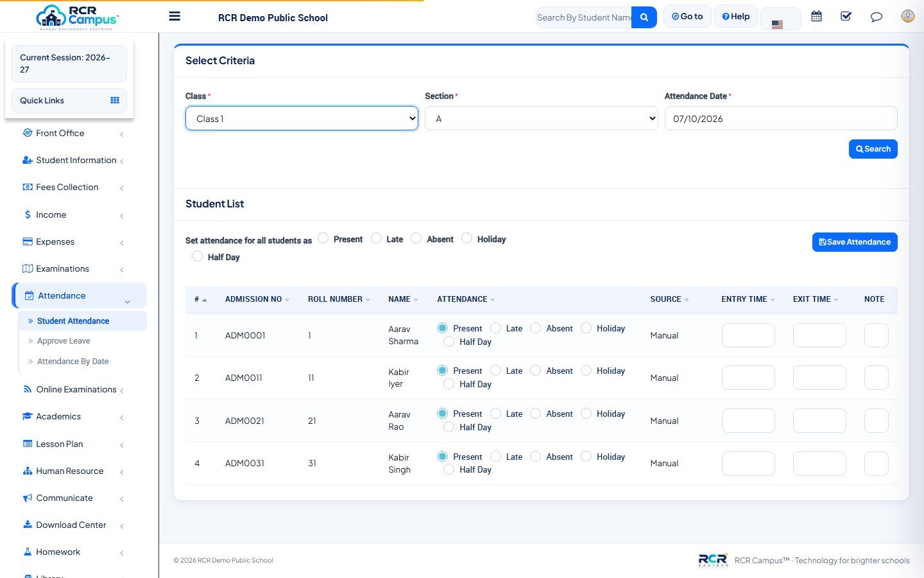Click Save Attendance button
924x578 pixels.
pos(855,242)
